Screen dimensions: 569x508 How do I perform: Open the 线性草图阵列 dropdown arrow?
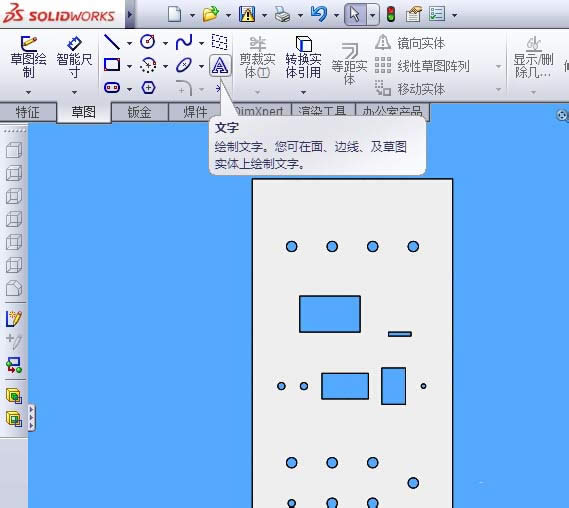[x=499, y=66]
